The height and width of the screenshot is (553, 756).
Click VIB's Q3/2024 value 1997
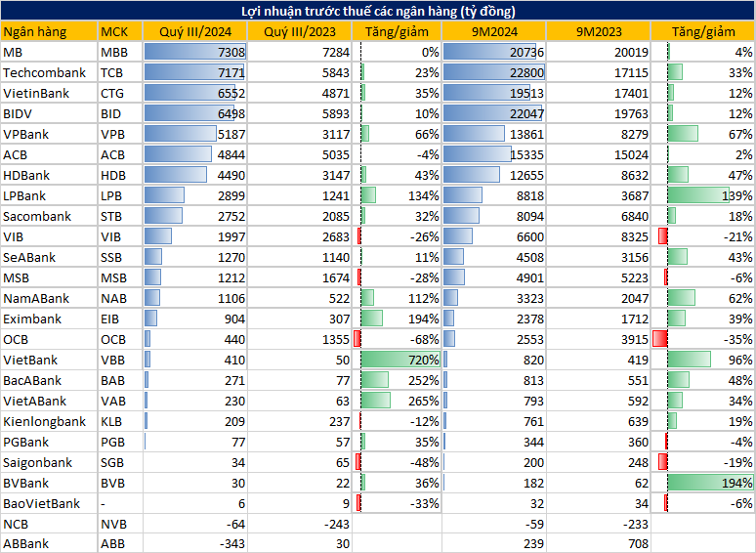[x=195, y=236]
